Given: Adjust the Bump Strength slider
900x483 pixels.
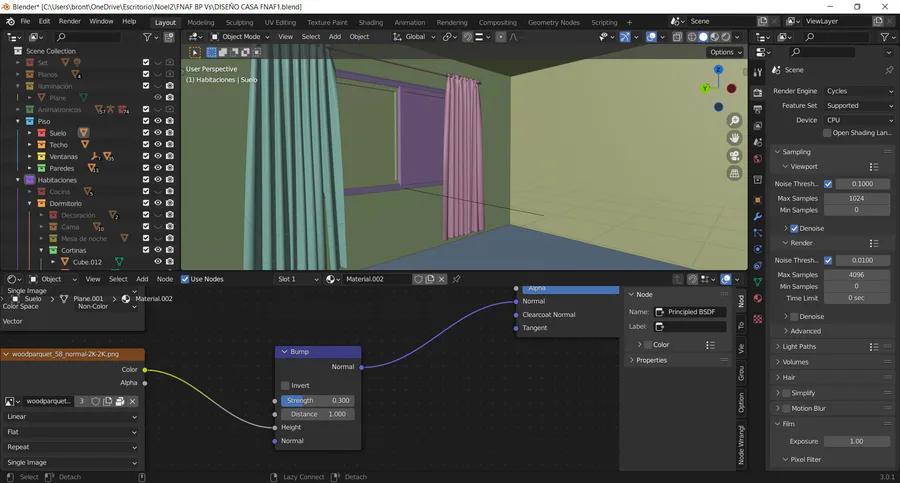Looking at the screenshot, I should click(x=316, y=400).
